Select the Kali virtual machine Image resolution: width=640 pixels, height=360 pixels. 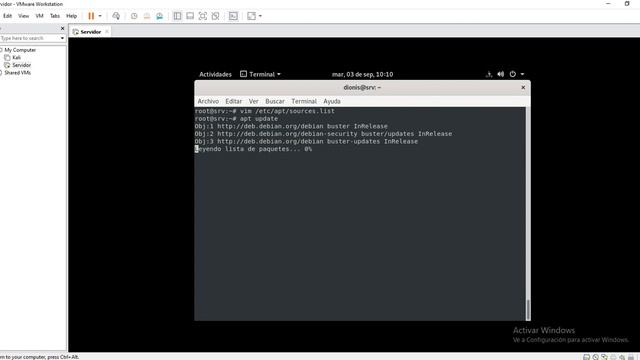point(16,58)
